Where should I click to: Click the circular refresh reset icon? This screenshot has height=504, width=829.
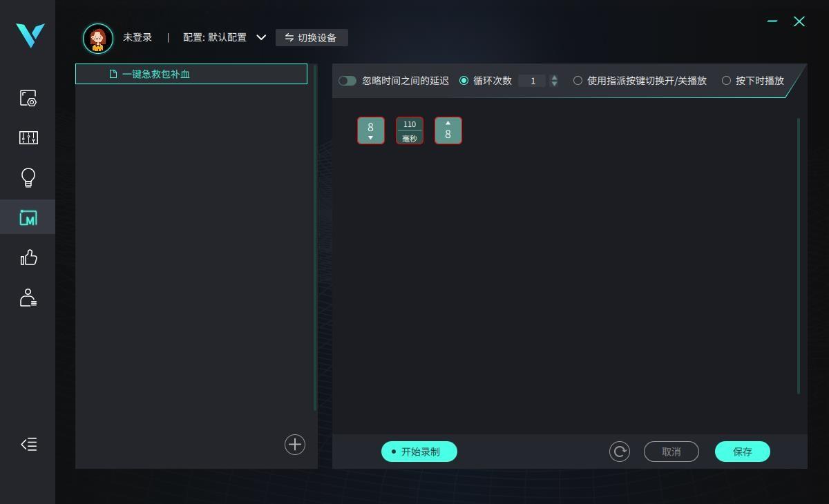[x=620, y=452]
